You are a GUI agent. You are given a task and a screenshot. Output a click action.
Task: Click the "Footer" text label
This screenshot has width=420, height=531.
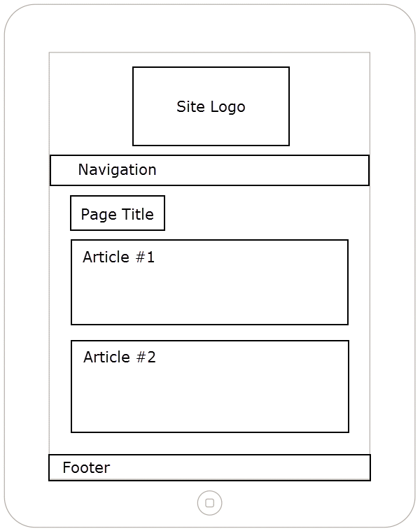click(86, 468)
